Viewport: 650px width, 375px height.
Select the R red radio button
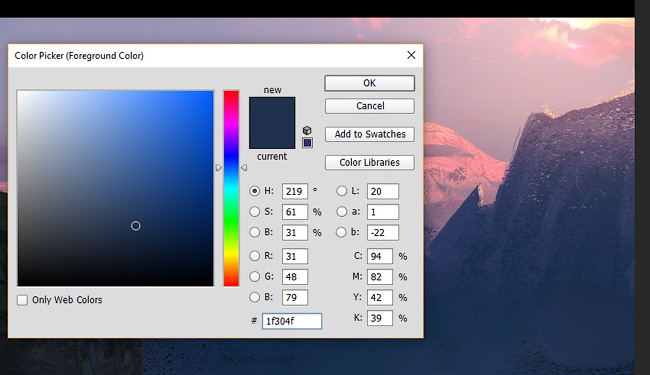255,256
